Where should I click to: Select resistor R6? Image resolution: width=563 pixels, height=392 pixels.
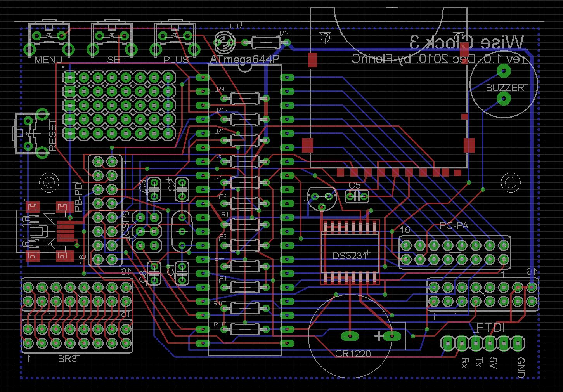(244, 182)
